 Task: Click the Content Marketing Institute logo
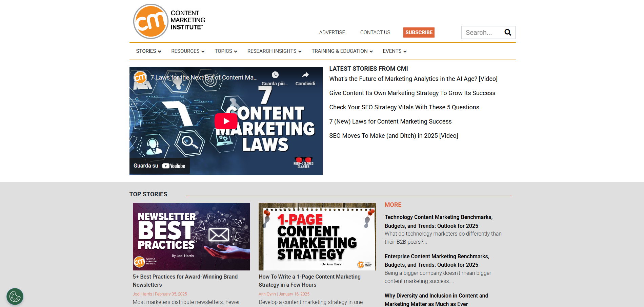(169, 21)
